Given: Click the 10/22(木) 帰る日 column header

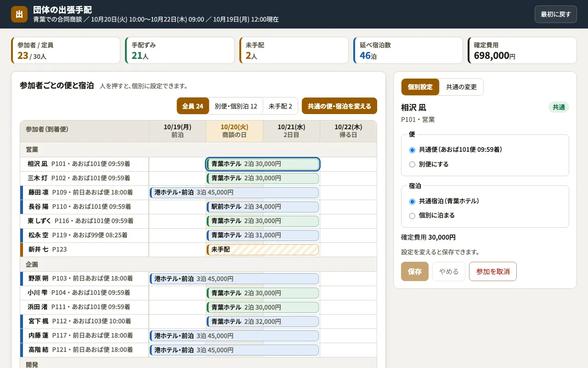Looking at the screenshot, I should coord(348,131).
